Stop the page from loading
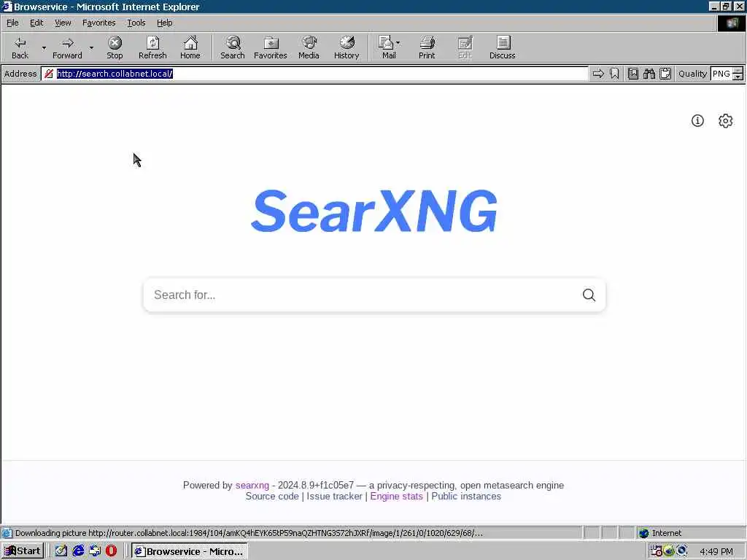The width and height of the screenshot is (747, 560). pos(115,47)
